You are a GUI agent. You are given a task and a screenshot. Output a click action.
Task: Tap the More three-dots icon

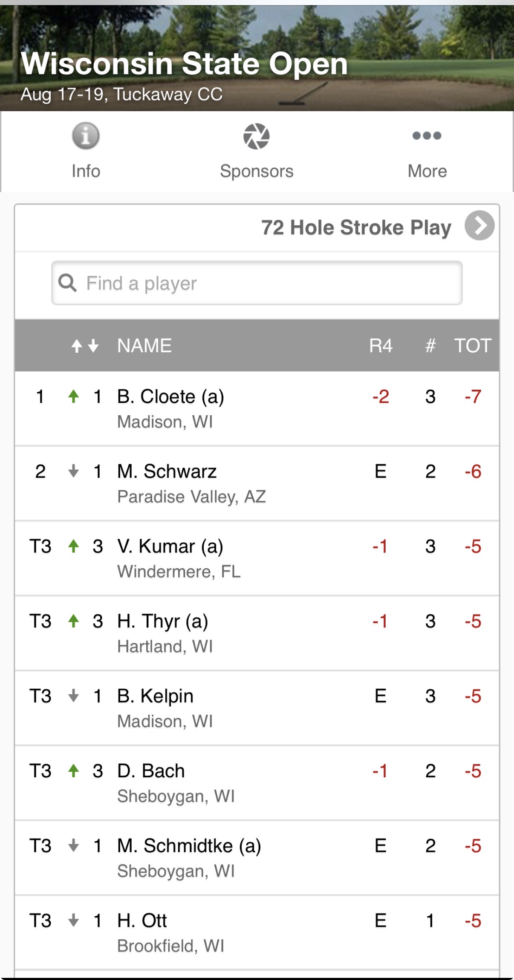[x=427, y=135]
